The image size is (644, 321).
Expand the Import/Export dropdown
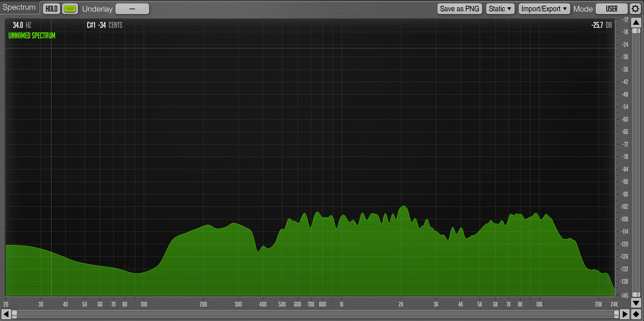(544, 9)
